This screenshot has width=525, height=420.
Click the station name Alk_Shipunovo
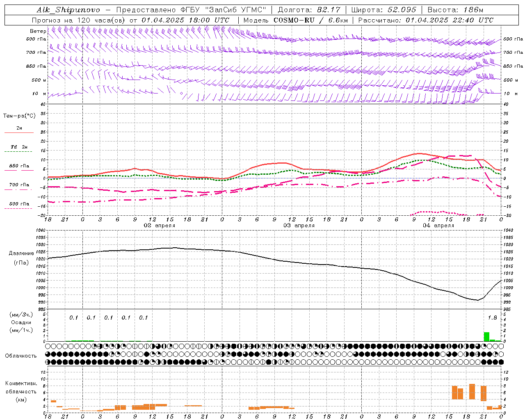(x=68, y=10)
